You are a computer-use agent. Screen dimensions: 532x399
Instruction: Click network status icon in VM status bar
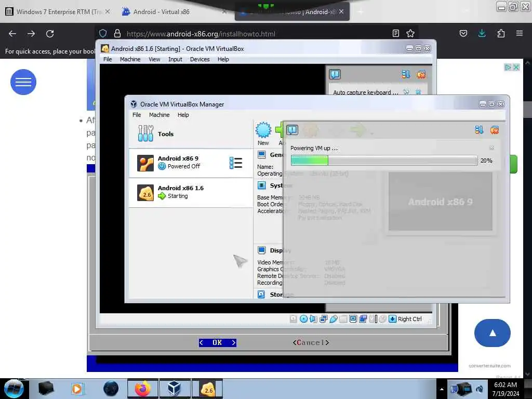323,318
